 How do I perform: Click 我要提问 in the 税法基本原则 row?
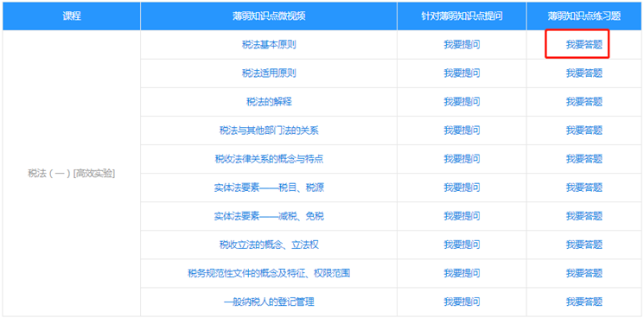click(x=462, y=45)
